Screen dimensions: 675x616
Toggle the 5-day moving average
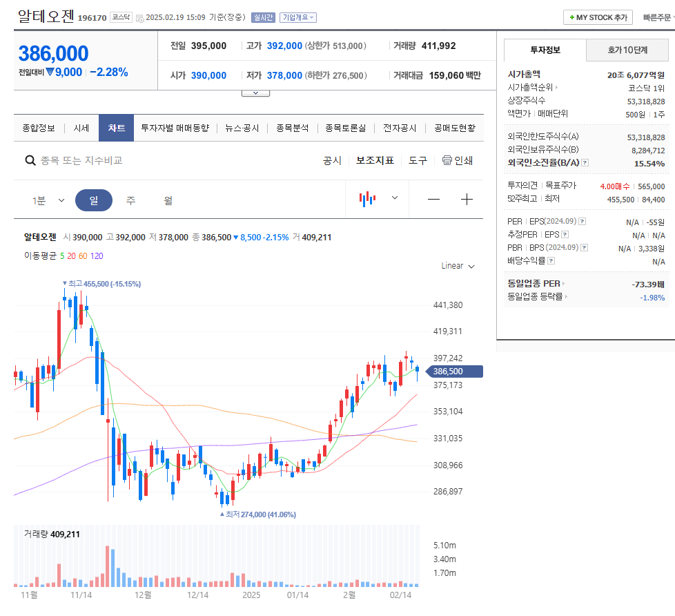pos(62,256)
